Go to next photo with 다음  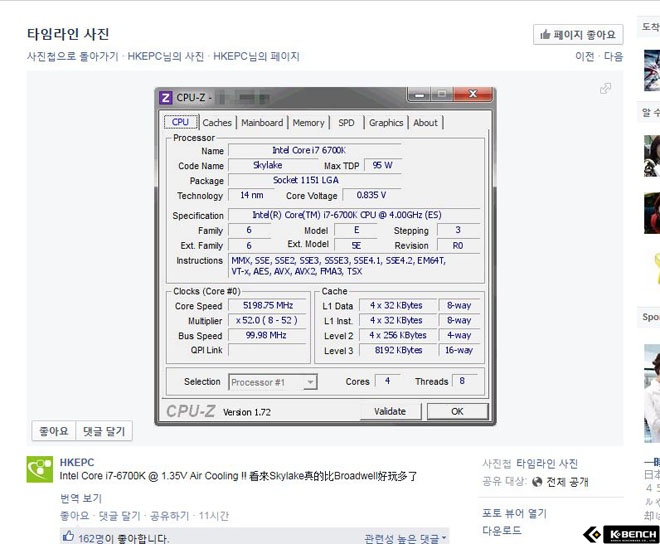[x=613, y=56]
